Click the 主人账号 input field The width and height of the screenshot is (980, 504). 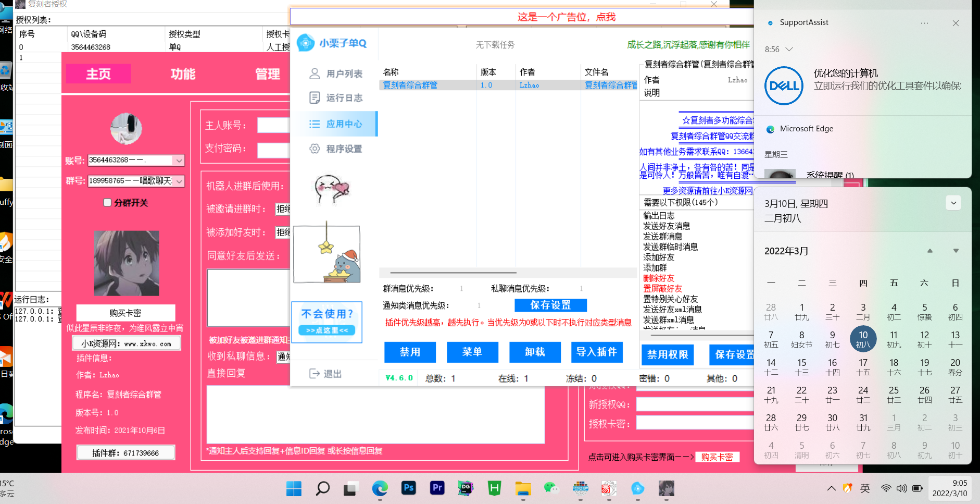[274, 126]
